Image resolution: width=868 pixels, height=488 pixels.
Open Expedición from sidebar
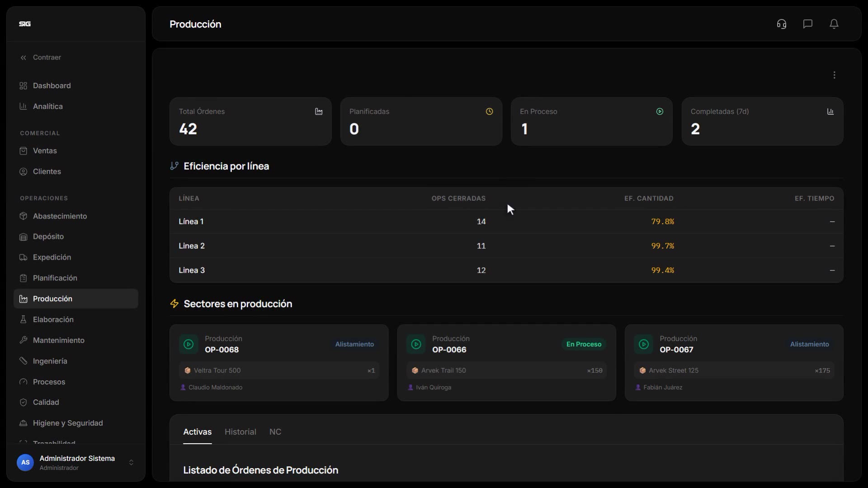point(76,257)
